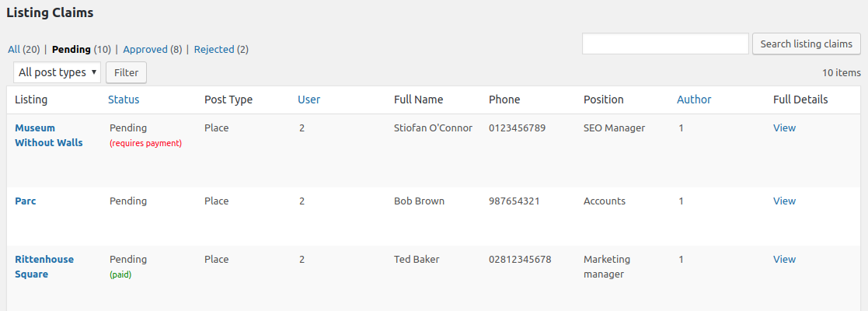Click Stiofan O'Connor's phone number

[517, 128]
